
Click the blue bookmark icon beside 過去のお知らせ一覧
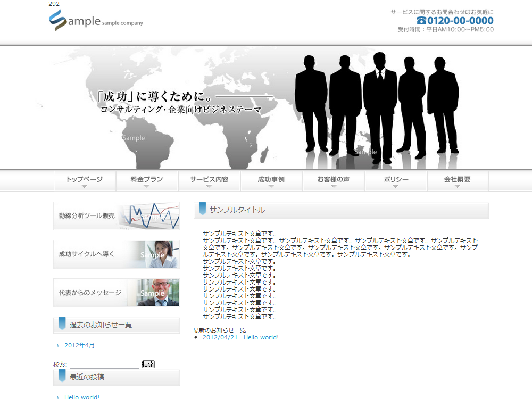62,323
